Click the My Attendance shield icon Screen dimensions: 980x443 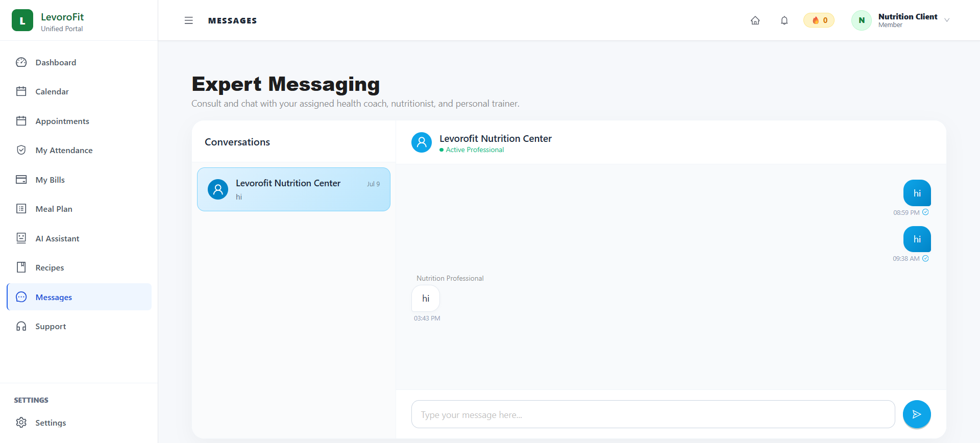pos(21,150)
